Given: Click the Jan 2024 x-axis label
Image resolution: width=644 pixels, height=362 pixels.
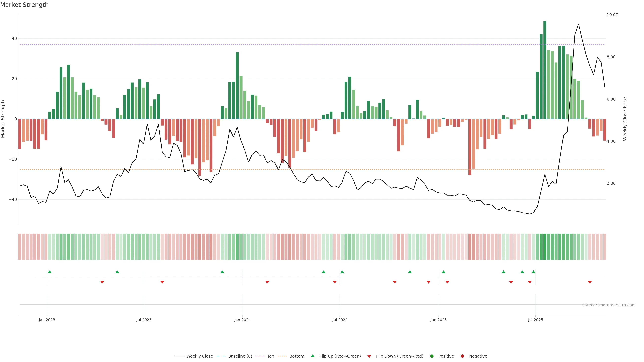Looking at the screenshot, I should pyautogui.click(x=242, y=320).
